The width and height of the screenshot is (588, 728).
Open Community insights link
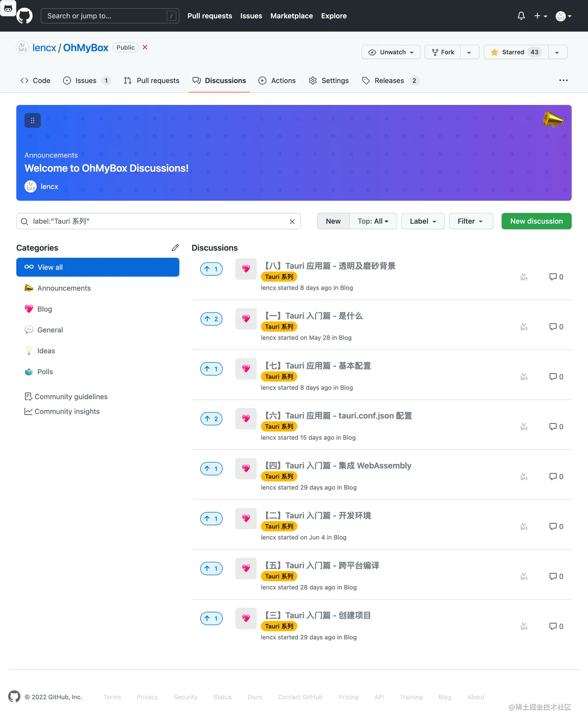coord(62,411)
